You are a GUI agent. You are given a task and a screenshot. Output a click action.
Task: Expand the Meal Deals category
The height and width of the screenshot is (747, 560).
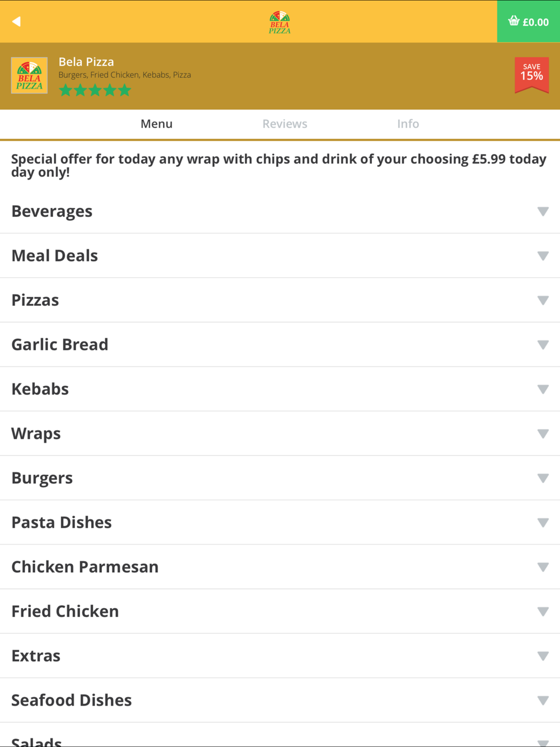[x=542, y=256]
